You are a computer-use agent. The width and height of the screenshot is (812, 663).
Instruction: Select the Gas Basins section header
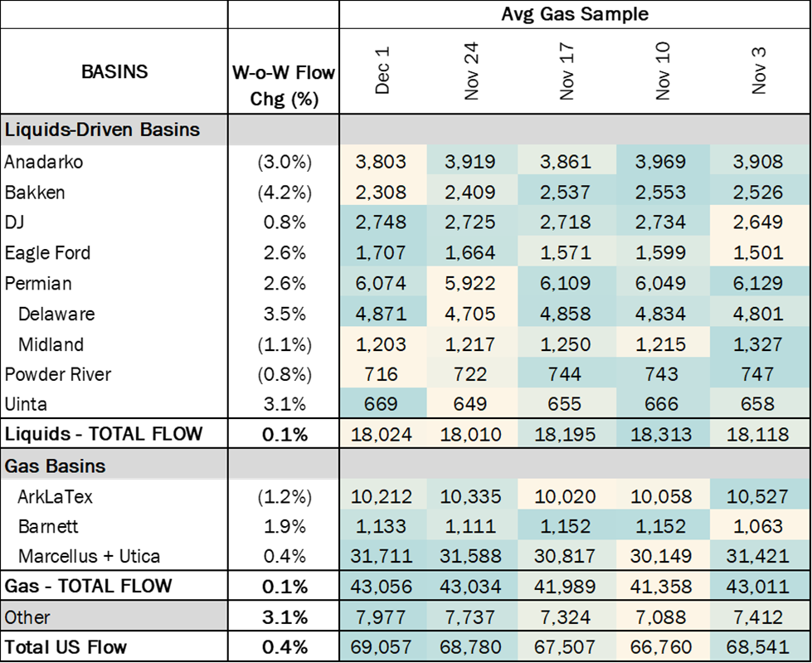tap(55, 466)
